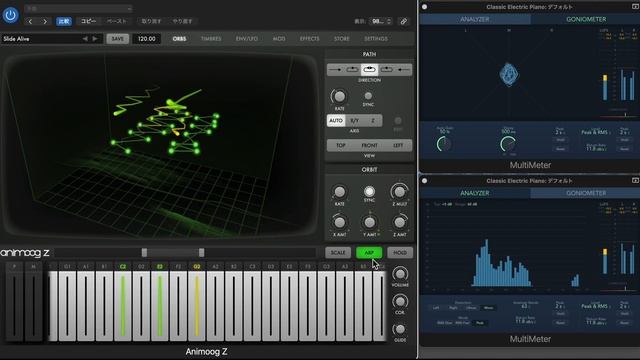
Task: Open the TIMBRES tab
Action: (211, 39)
